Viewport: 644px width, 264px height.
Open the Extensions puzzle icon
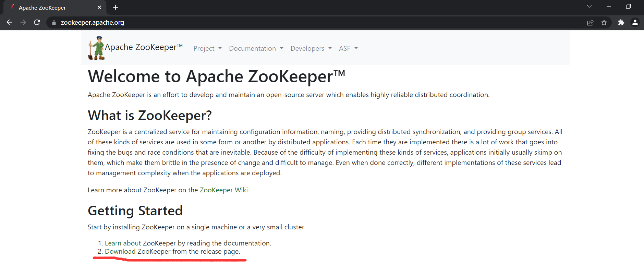(x=621, y=23)
